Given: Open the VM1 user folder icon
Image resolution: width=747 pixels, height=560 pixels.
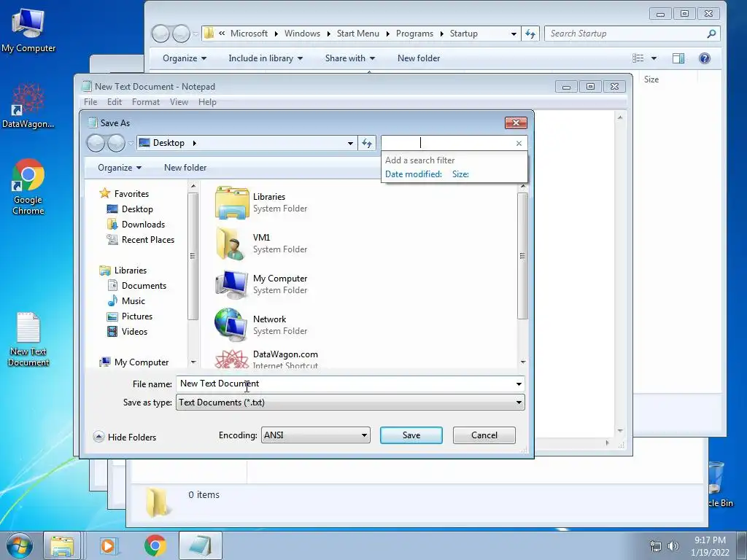Looking at the screenshot, I should [232, 244].
